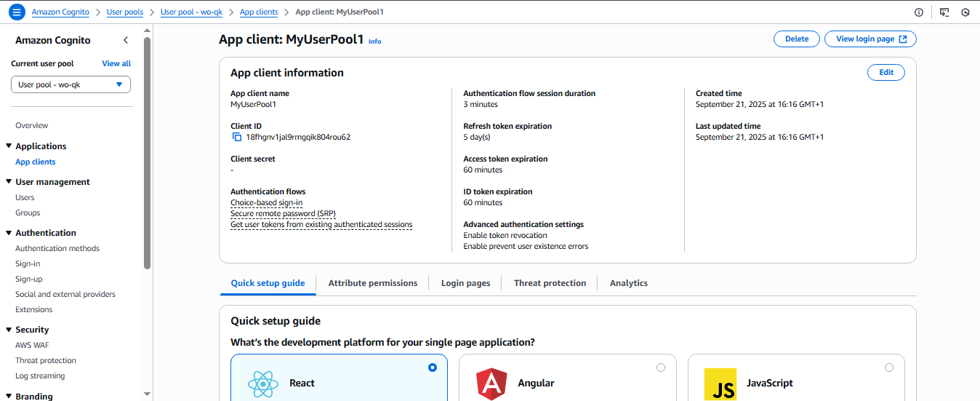Click the hexagon settings icon in top bar
The width and height of the screenshot is (980, 401).
pyautogui.click(x=965, y=12)
